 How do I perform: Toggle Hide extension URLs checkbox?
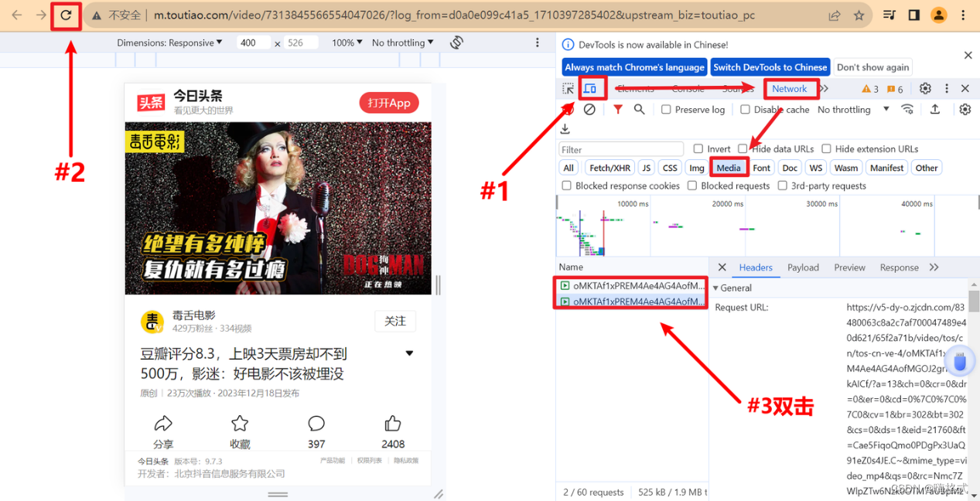point(826,148)
